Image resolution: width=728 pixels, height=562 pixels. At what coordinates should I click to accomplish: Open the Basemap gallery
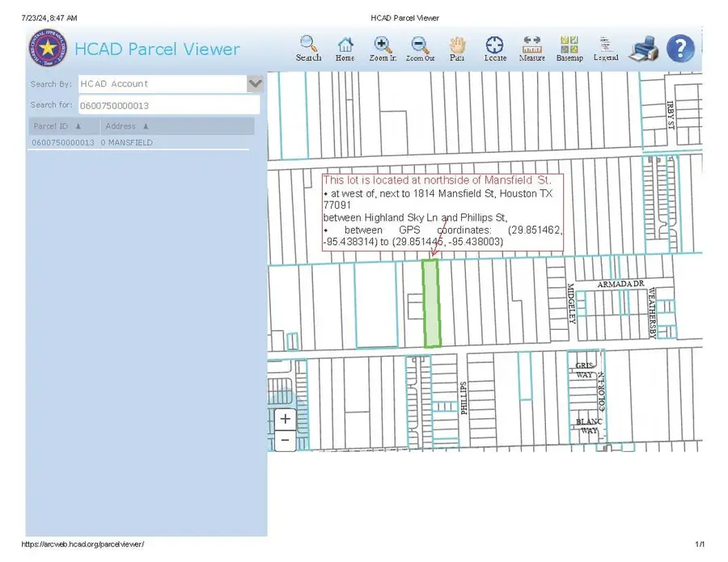click(x=569, y=48)
